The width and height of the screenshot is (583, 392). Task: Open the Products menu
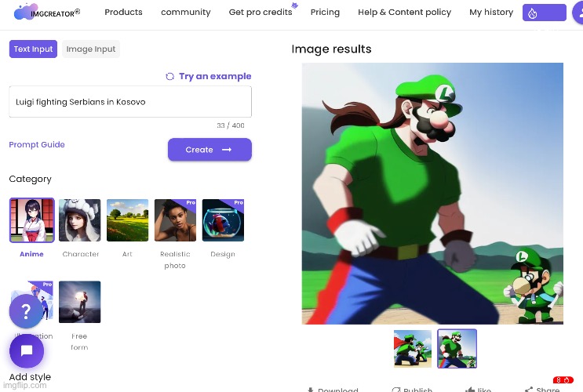point(123,13)
